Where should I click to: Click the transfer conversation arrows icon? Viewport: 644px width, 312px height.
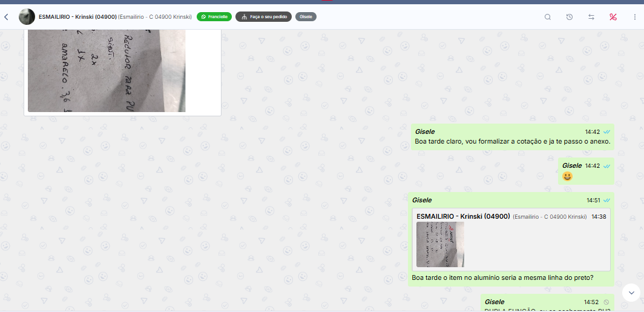pos(591,17)
